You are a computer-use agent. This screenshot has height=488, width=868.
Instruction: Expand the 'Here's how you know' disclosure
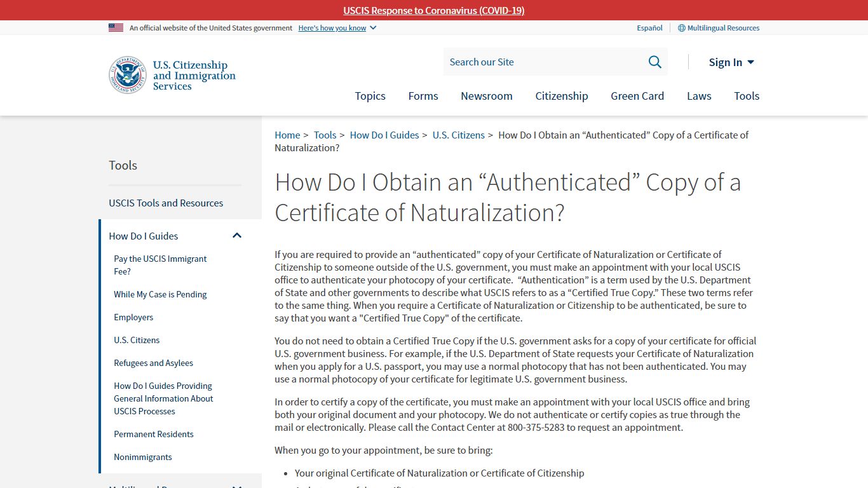pyautogui.click(x=337, y=28)
